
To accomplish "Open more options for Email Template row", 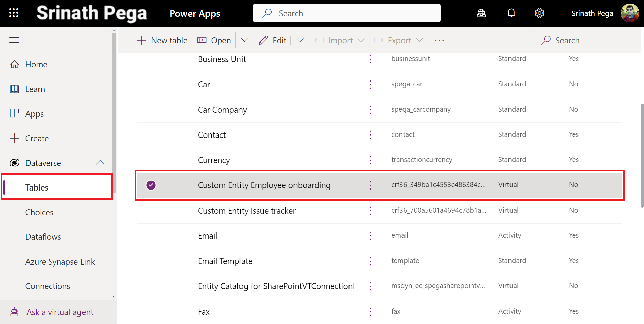I will coord(370,261).
